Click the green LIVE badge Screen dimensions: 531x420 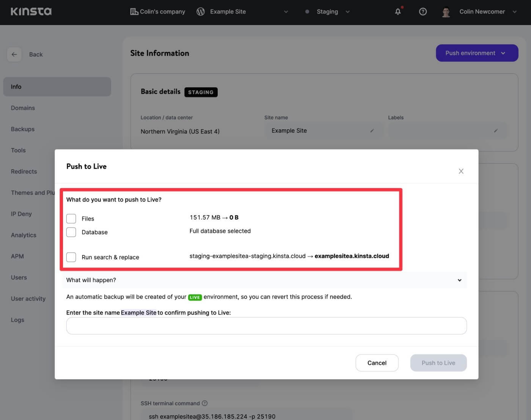tap(195, 297)
